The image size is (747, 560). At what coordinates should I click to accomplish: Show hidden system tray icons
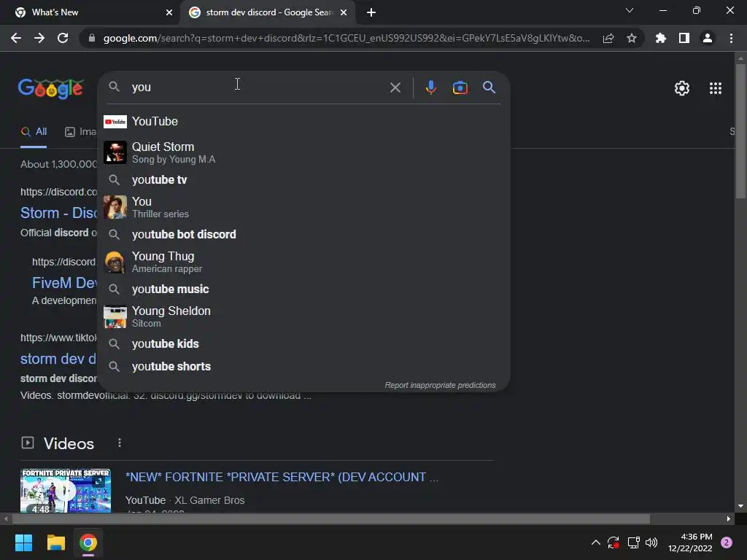click(x=595, y=542)
